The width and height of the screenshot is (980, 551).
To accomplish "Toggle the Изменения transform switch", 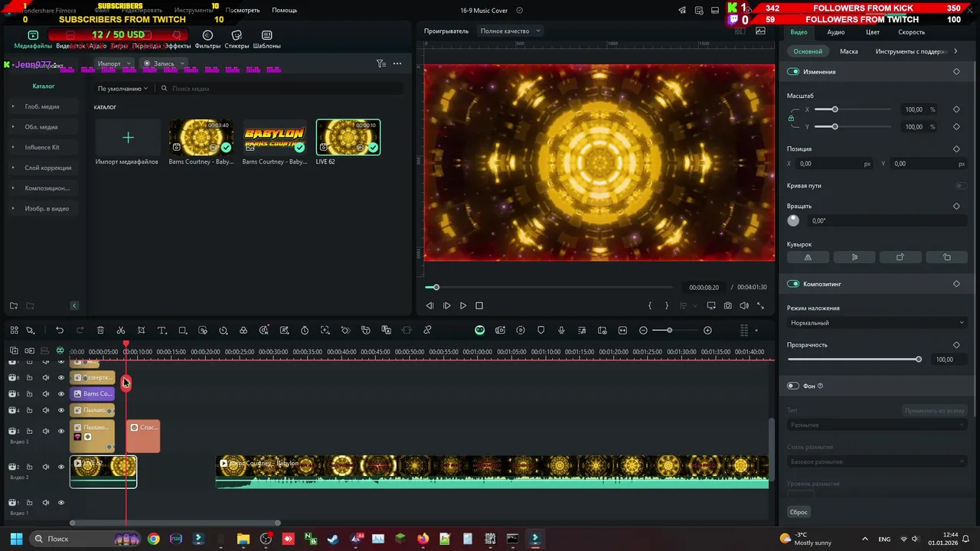I will (x=793, y=71).
